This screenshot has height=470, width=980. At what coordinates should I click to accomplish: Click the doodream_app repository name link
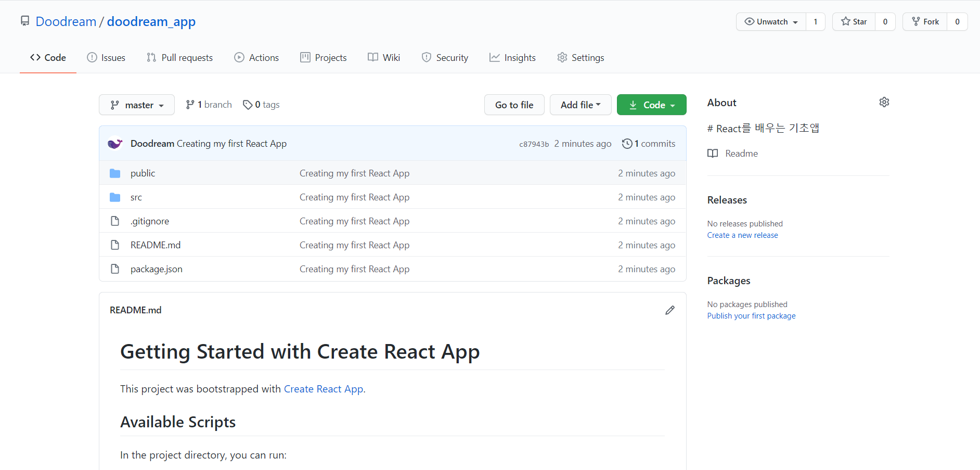pyautogui.click(x=151, y=21)
